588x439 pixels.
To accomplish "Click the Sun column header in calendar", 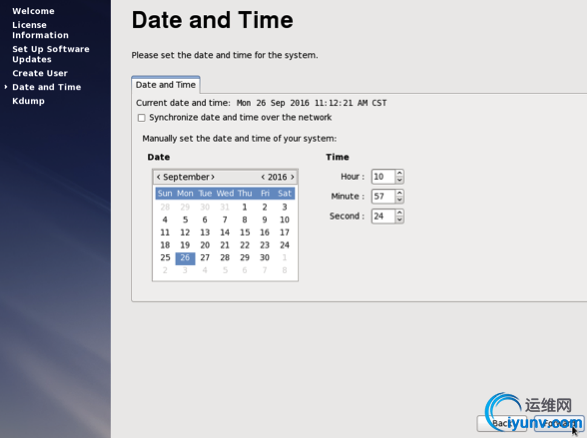I will [165, 193].
